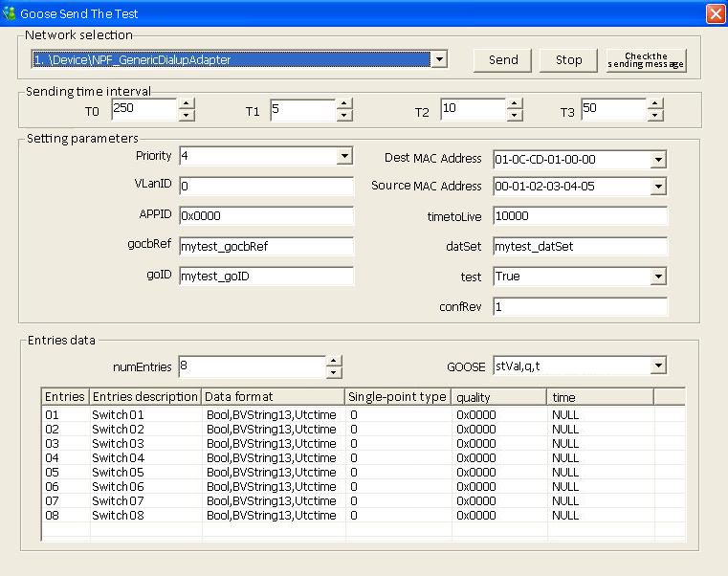The height and width of the screenshot is (576, 728).
Task: Open the Dest MAC Address dropdown
Action: [657, 160]
